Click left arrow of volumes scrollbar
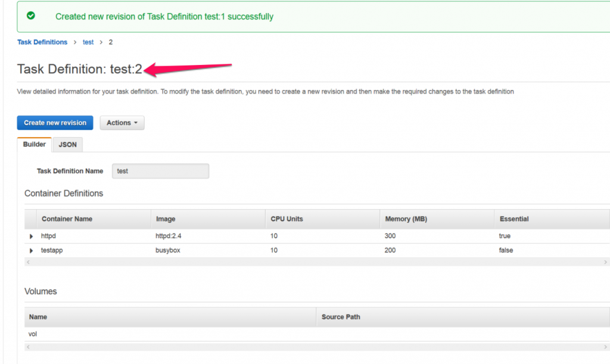610x364 pixels. click(28, 347)
